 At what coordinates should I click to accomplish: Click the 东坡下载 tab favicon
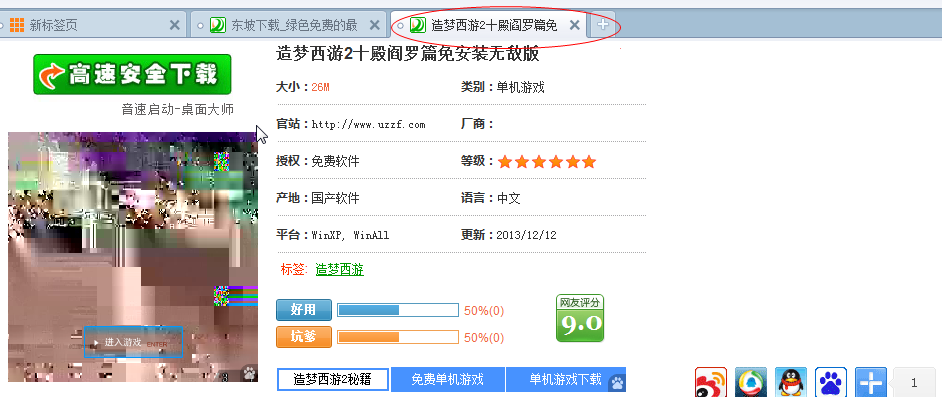click(217, 25)
